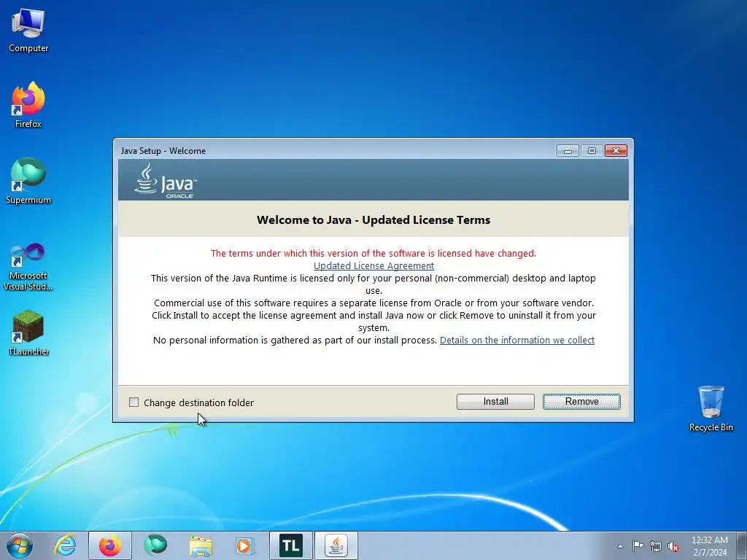Select the Recycle Bin desktop icon
The height and width of the screenshot is (560, 747).
click(x=711, y=408)
